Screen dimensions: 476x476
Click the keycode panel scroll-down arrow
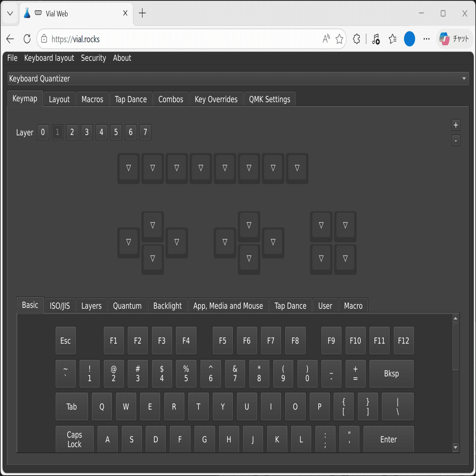pos(455,447)
